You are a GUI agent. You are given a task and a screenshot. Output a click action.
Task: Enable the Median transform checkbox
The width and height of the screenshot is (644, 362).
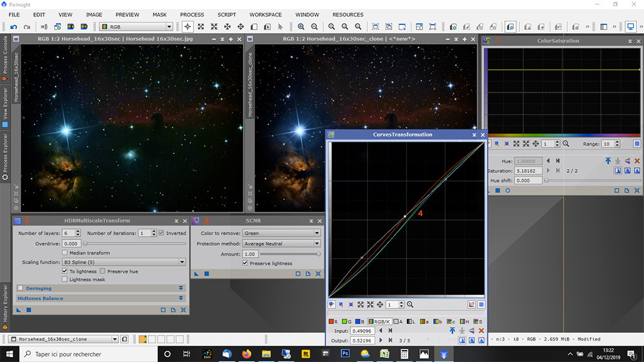(65, 253)
